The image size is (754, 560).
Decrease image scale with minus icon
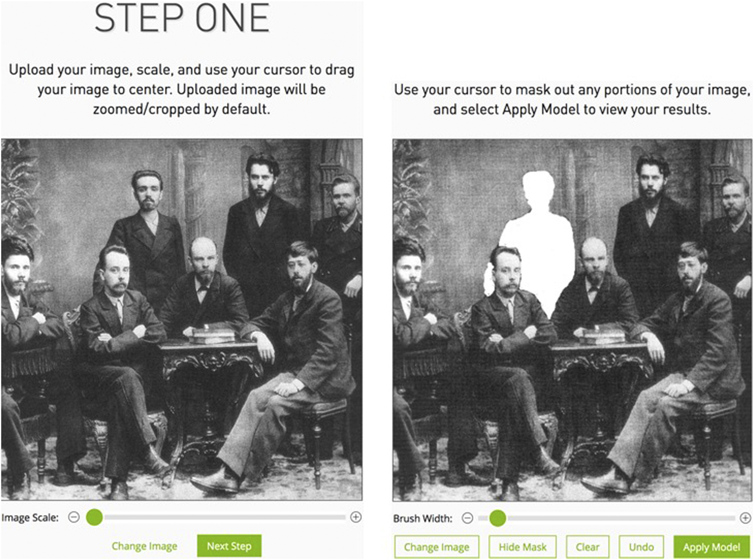coord(74,517)
